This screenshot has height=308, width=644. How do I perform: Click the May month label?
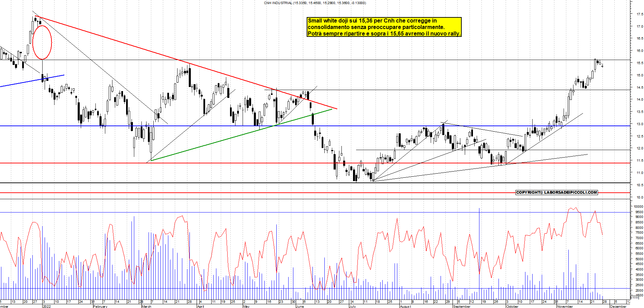point(246,306)
